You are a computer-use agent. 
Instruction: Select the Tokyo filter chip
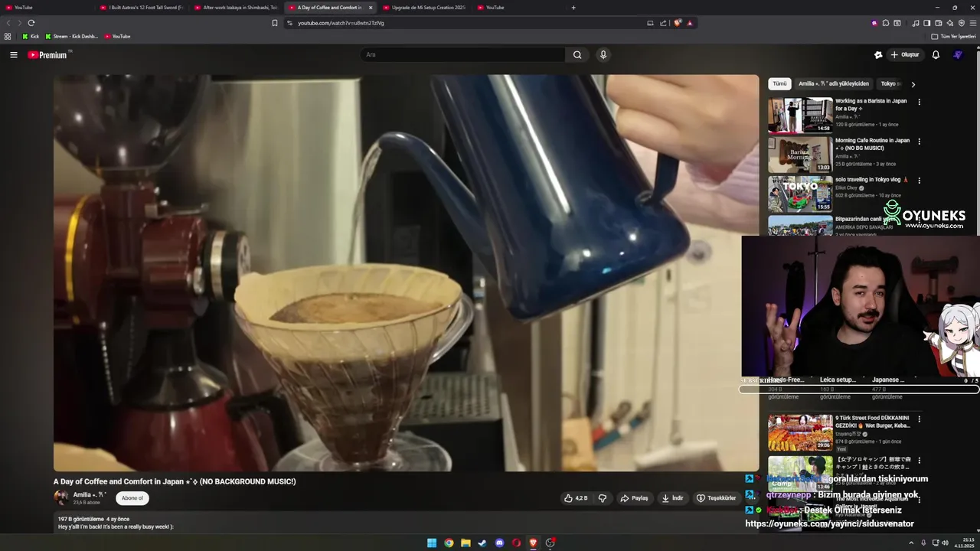click(890, 83)
